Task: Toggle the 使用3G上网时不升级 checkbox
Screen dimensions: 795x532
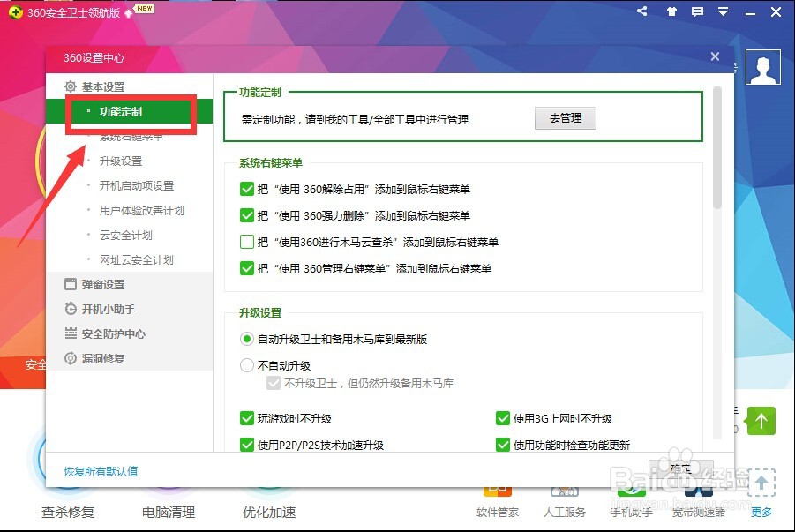Action: 503,418
